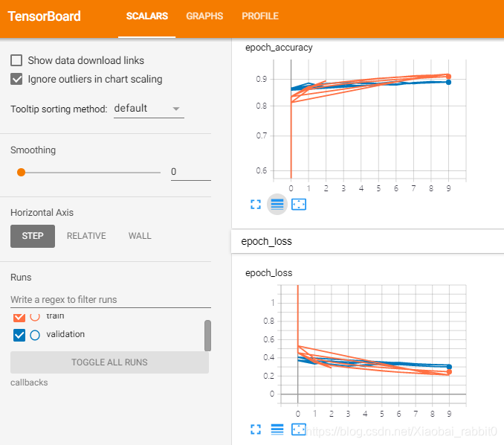This screenshot has height=445, width=504.
Task: Set horizontal axis to WALL
Action: (x=140, y=236)
